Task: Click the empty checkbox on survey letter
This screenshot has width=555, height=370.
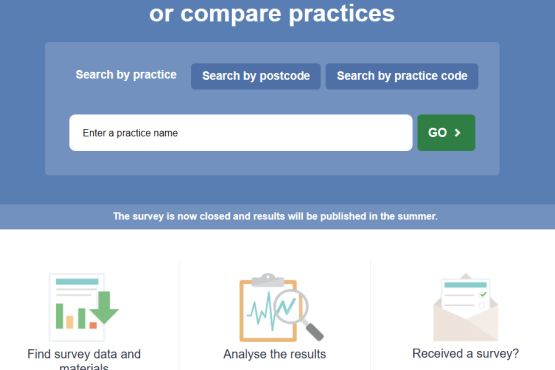Action: [x=482, y=305]
